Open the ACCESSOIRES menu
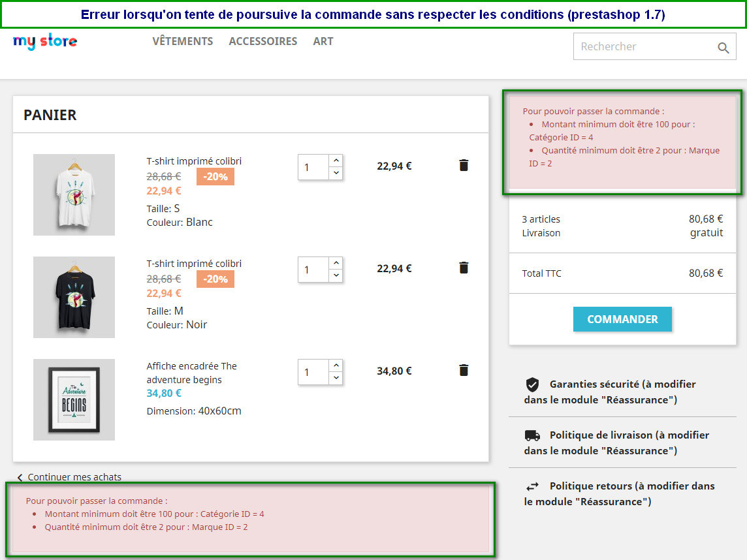Viewport: 747px width, 560px height. click(262, 41)
